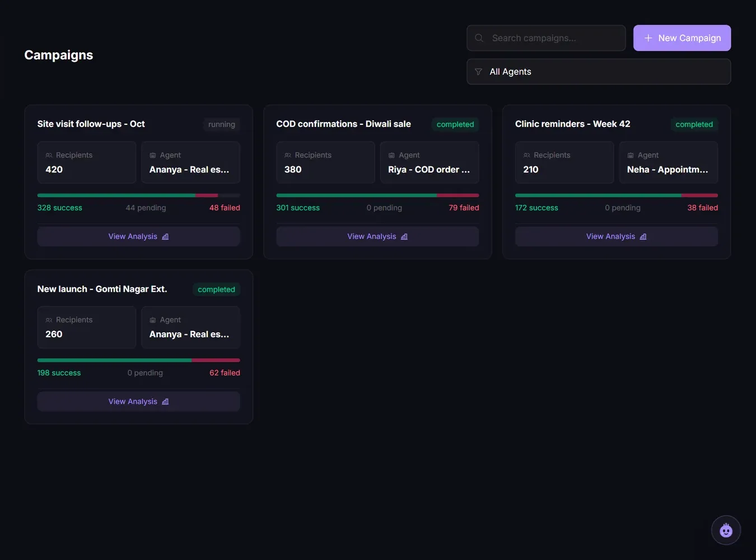The width and height of the screenshot is (756, 560).
Task: Click the '79 failed' count
Action: pos(464,208)
